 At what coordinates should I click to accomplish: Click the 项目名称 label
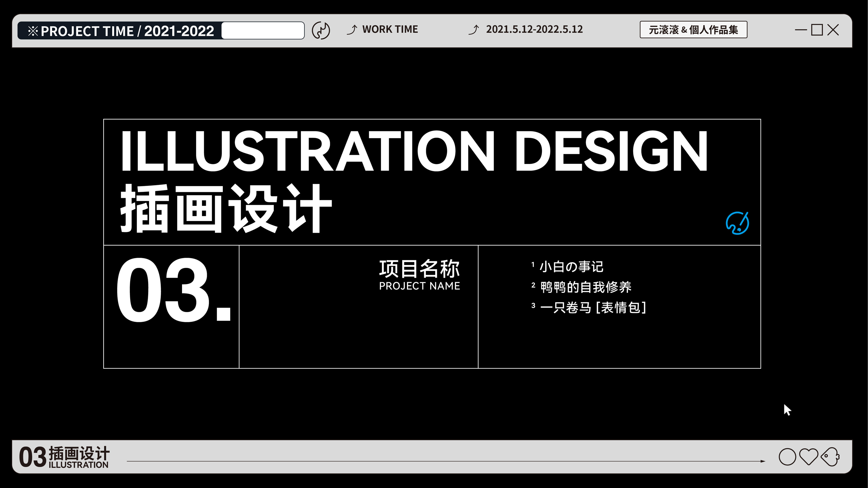coord(420,268)
